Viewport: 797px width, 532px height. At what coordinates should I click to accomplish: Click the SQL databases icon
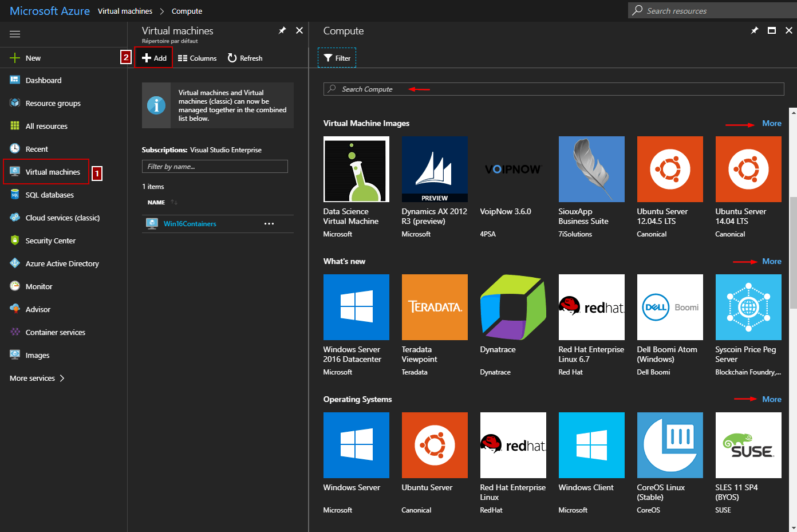tap(15, 195)
